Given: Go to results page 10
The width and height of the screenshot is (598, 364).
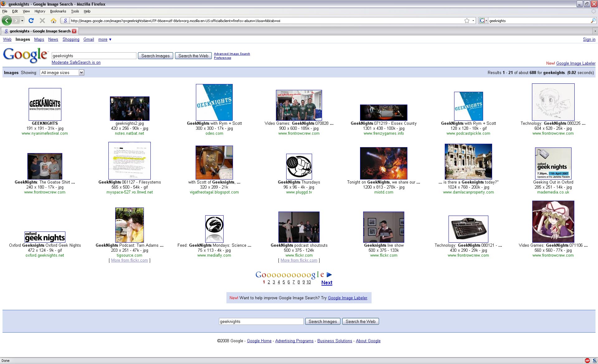Looking at the screenshot, I should click(x=308, y=282).
